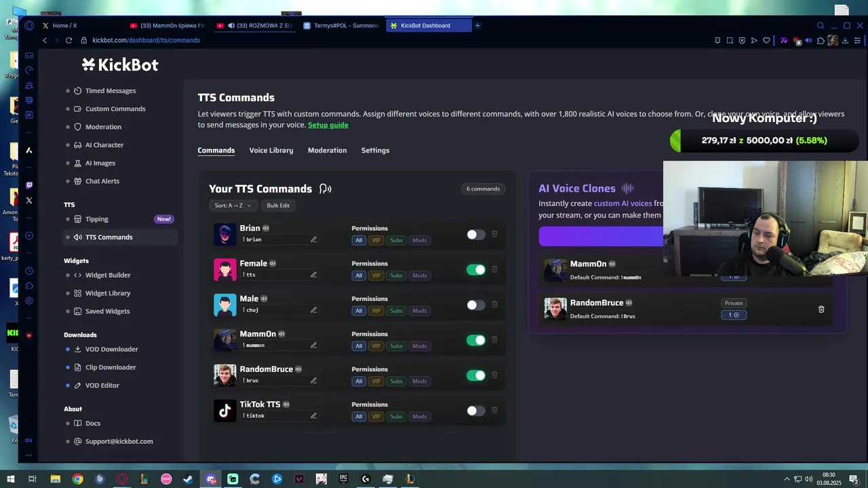Screen dimensions: 868x488
Task: Click the edit pencil for Female command
Action: [313, 274]
